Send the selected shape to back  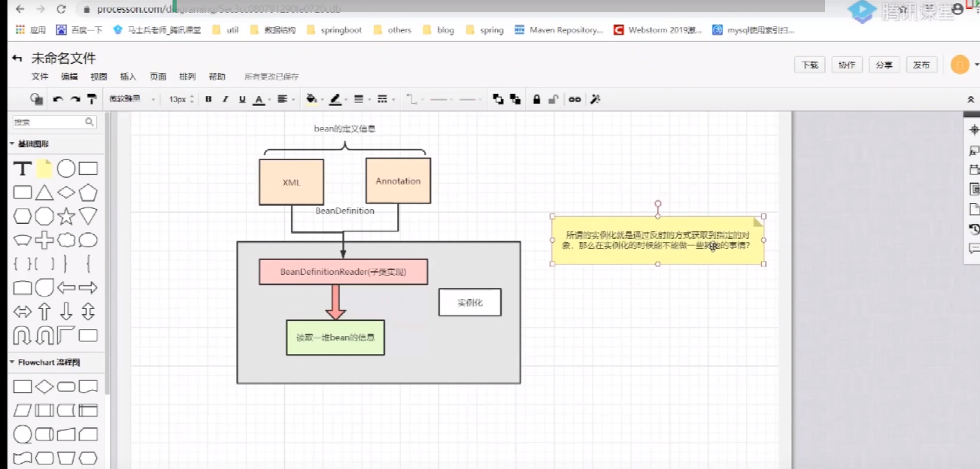click(x=515, y=99)
